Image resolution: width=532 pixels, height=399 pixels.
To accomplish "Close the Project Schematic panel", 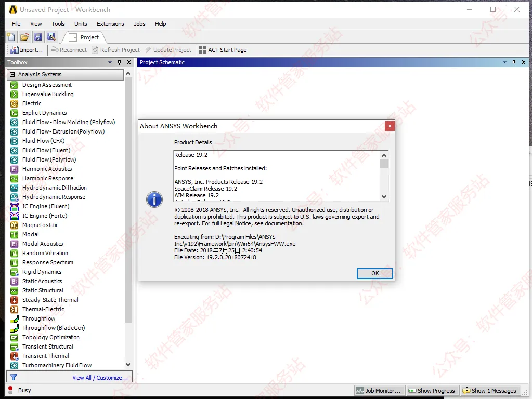I will click(x=524, y=62).
